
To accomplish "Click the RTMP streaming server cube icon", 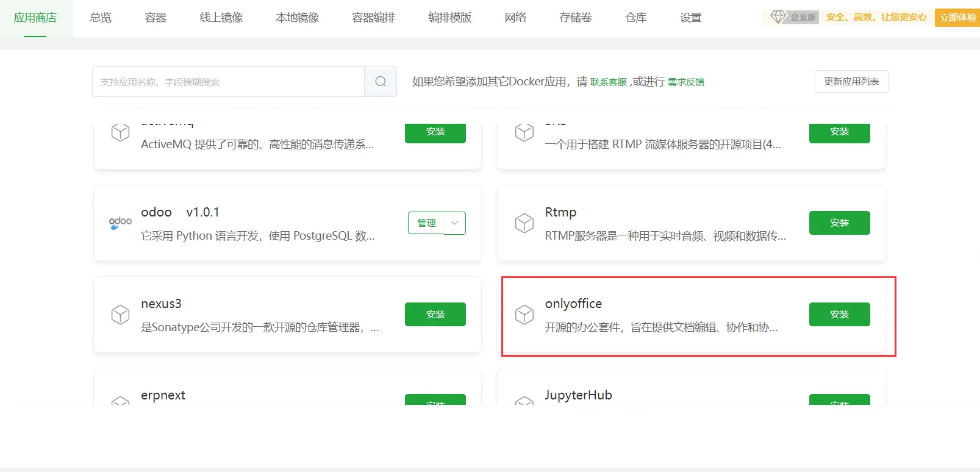I will [x=524, y=132].
